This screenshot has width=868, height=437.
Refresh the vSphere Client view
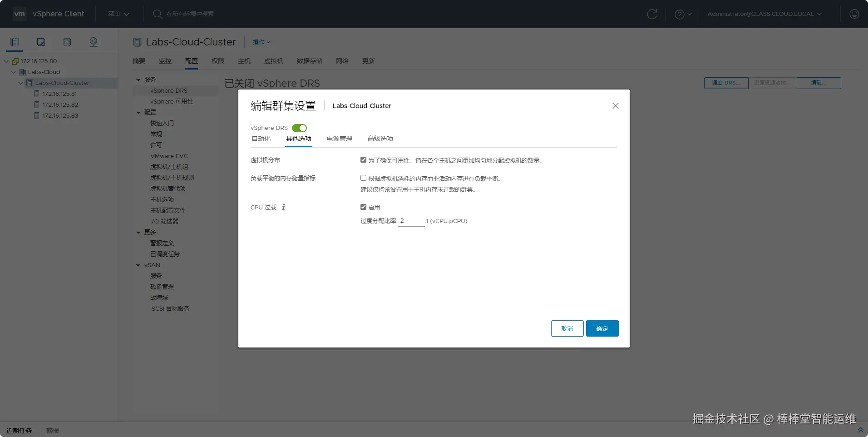(652, 14)
